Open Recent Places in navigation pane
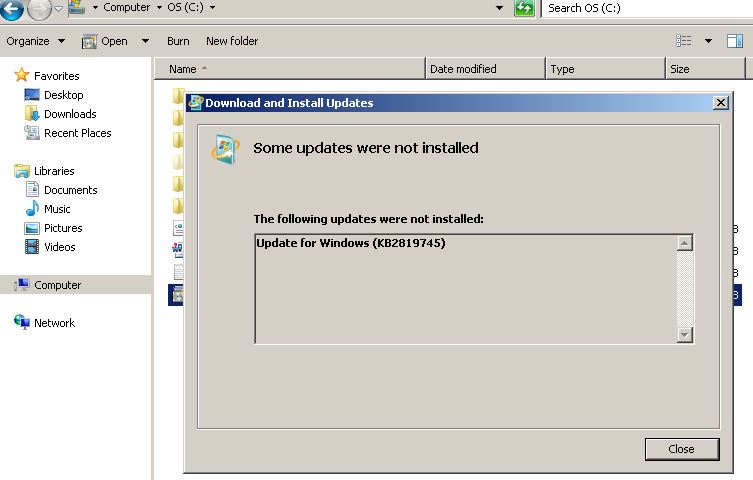This screenshot has width=753, height=480. [x=77, y=133]
